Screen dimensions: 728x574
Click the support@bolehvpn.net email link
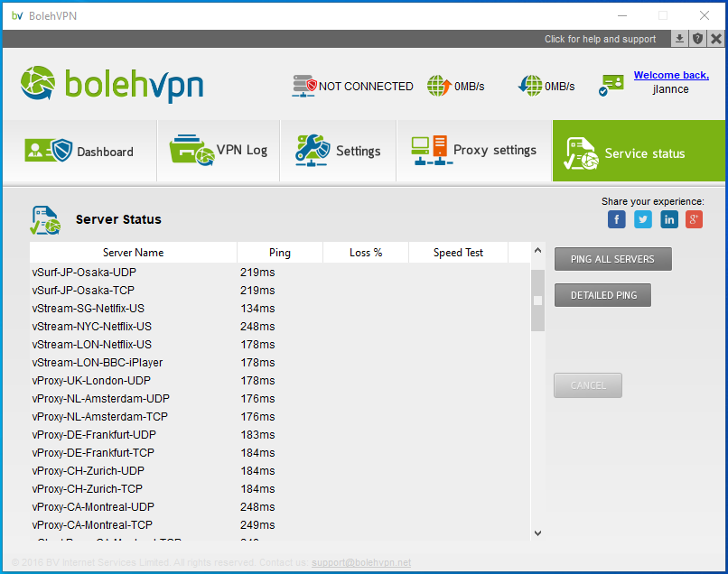(361, 562)
